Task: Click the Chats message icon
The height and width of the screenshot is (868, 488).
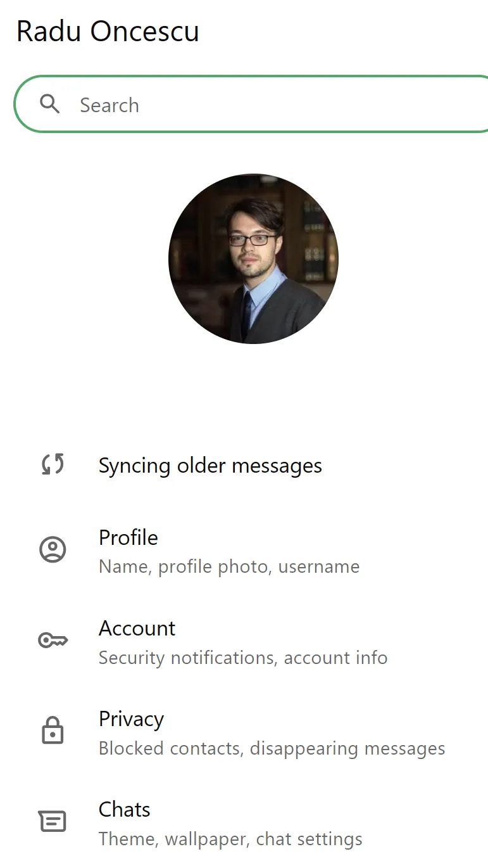Action: click(53, 821)
